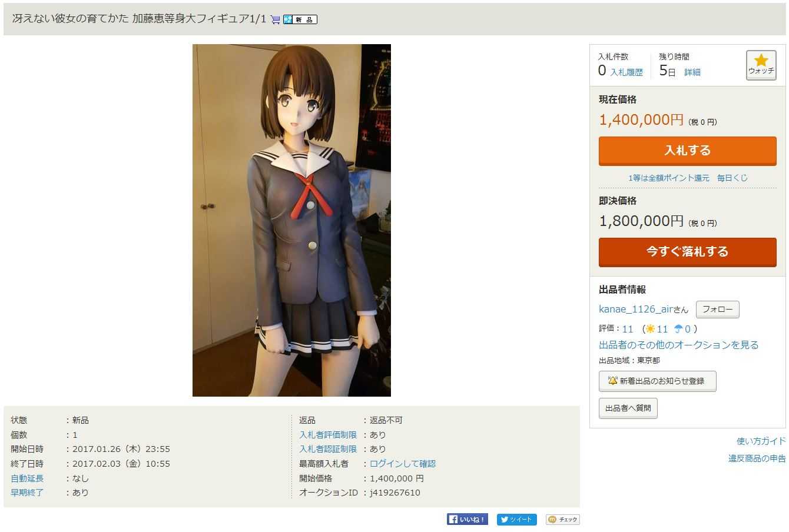The width and height of the screenshot is (789, 532).
Task: Click the Twitter ツイート button
Action: (x=517, y=519)
